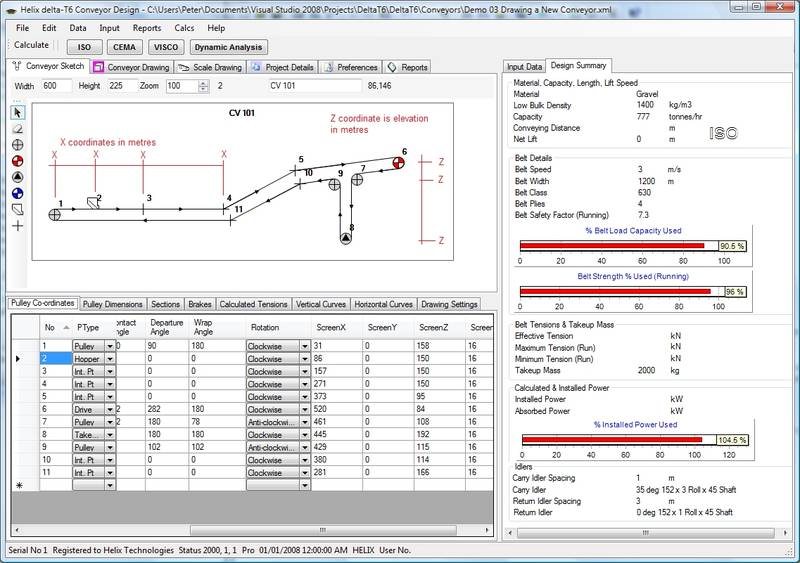Click the Conveyor Sketch tab icon
800x563 pixels.
coord(17,66)
